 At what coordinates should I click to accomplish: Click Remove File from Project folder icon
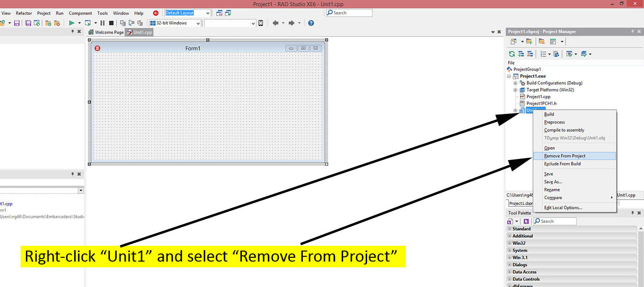(x=57, y=23)
